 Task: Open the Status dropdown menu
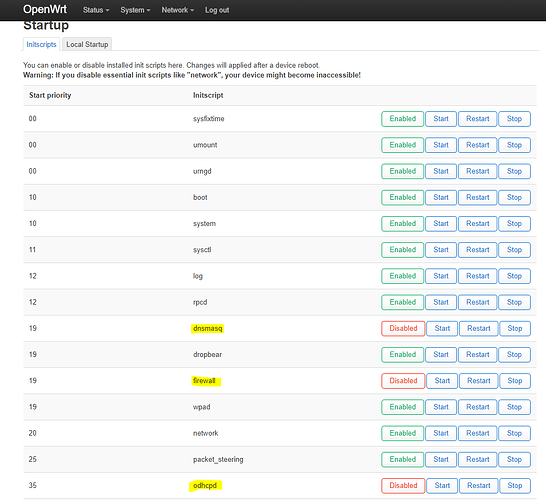pos(96,10)
